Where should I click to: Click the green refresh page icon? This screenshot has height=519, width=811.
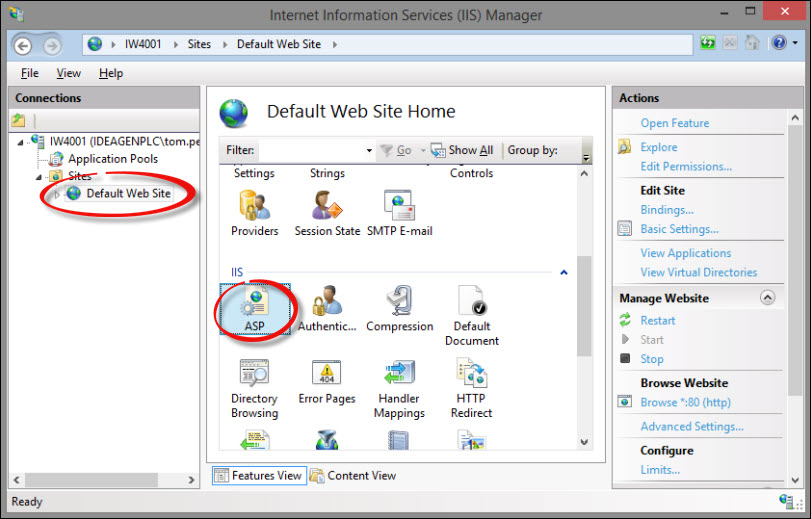708,42
